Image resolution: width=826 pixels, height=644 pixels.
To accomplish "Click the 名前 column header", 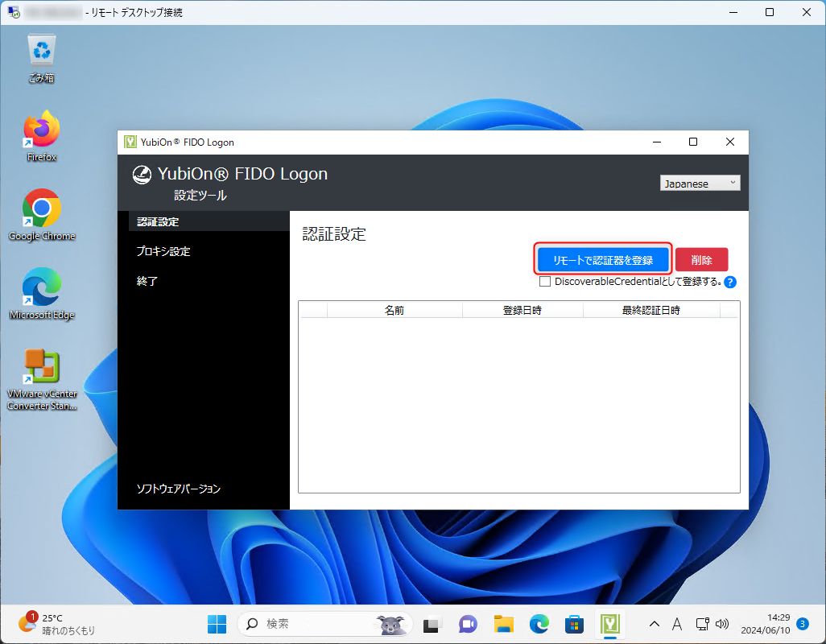I will (x=394, y=310).
